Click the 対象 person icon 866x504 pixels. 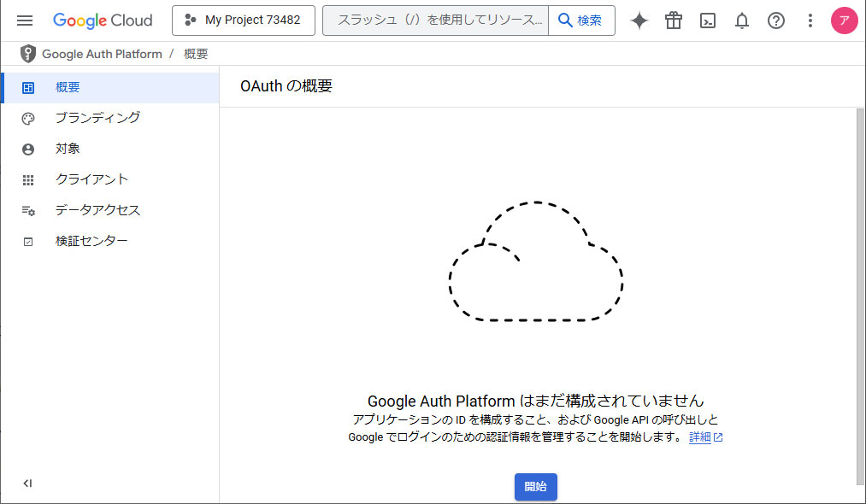(28, 149)
